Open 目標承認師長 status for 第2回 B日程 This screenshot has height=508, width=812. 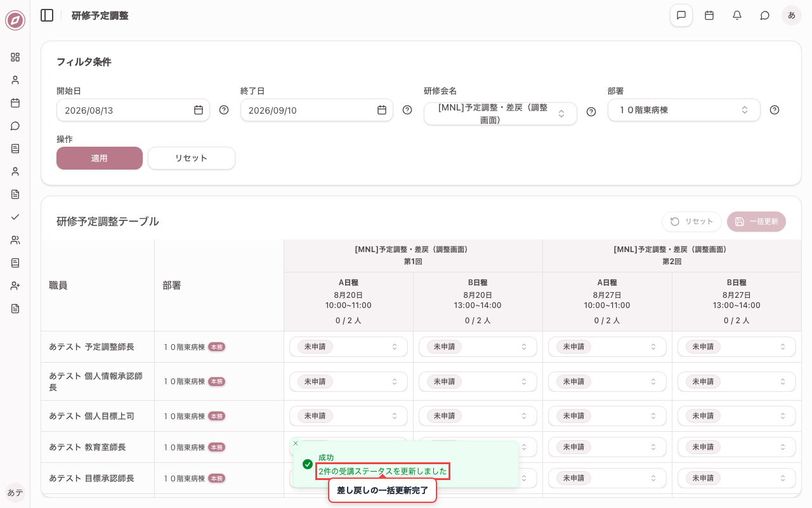tap(737, 478)
